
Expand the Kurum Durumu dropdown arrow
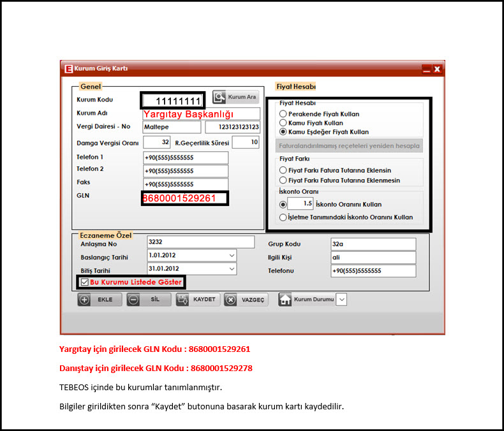341,300
